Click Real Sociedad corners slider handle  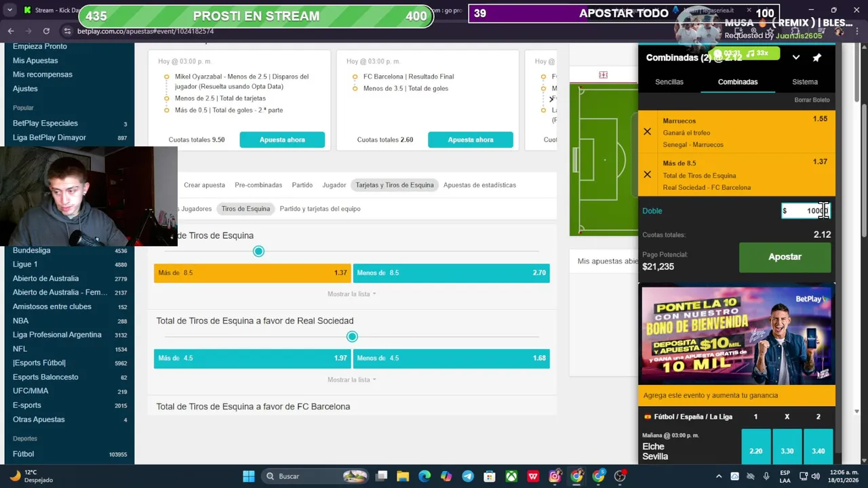coord(352,337)
